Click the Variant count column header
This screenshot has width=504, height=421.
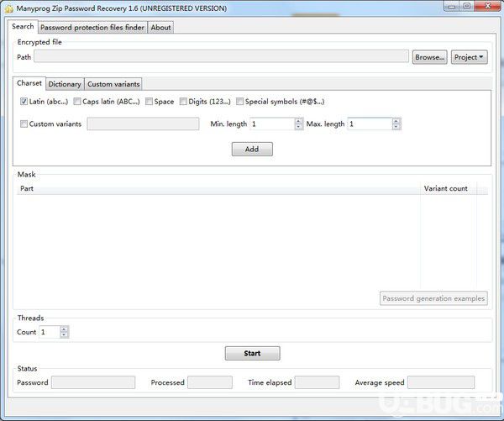point(449,188)
